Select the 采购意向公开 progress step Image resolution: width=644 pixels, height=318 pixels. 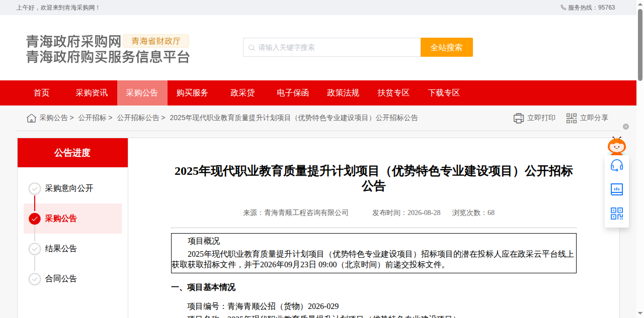click(61, 188)
